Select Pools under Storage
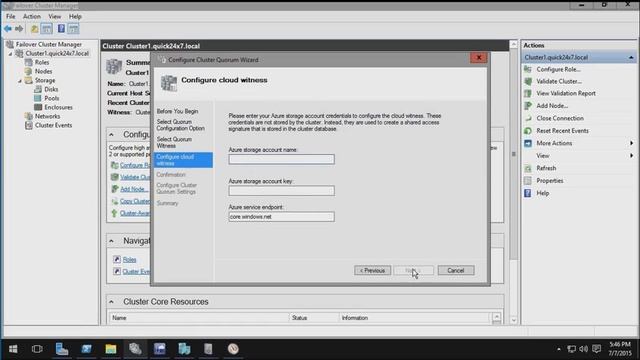Image resolution: width=640 pixels, height=360 pixels. coord(51,98)
